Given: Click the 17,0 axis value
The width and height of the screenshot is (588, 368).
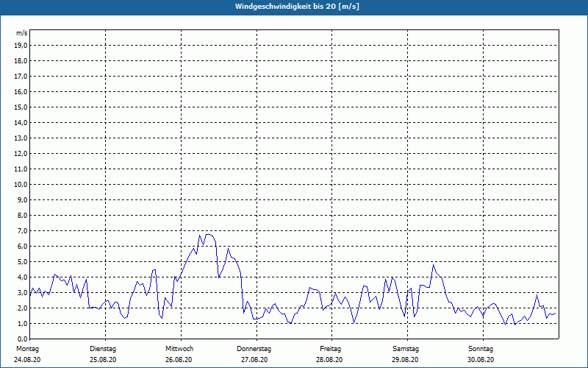Looking at the screenshot, I should click(20, 77).
